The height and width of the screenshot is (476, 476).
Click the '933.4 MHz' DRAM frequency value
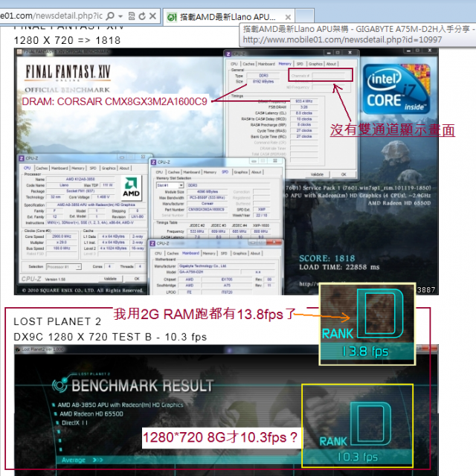point(304,101)
